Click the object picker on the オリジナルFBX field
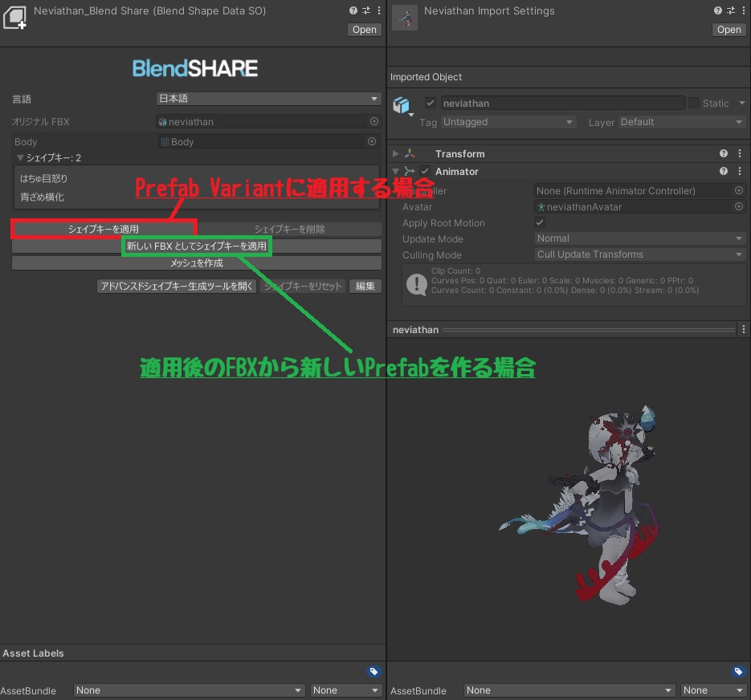The height and width of the screenshot is (700, 751). [372, 122]
